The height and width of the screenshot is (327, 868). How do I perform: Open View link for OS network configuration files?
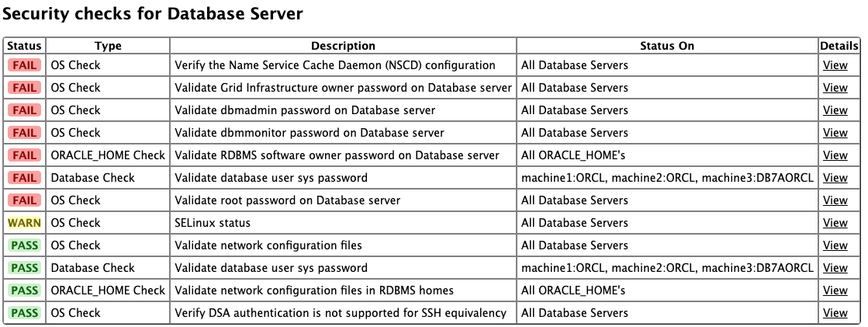pos(835,245)
